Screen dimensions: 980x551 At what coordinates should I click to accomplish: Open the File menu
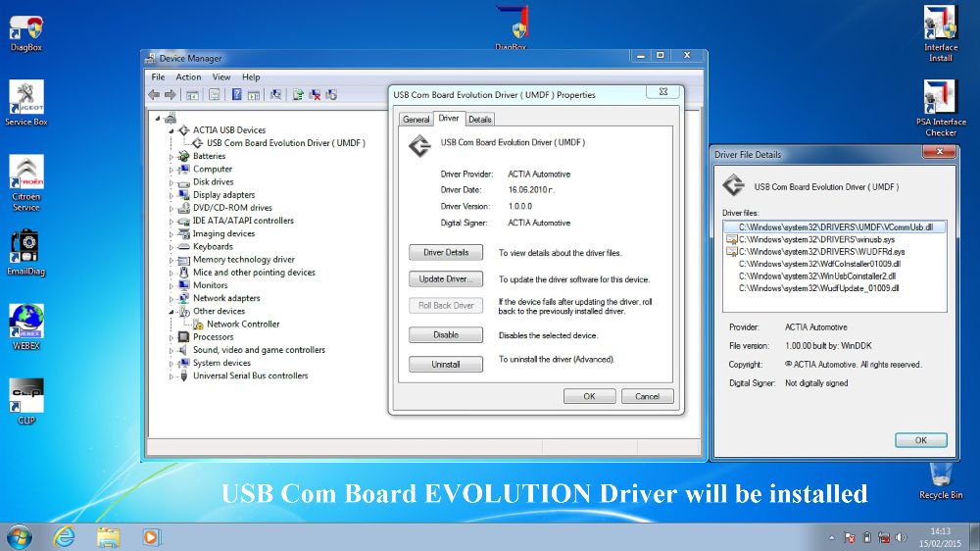point(158,76)
